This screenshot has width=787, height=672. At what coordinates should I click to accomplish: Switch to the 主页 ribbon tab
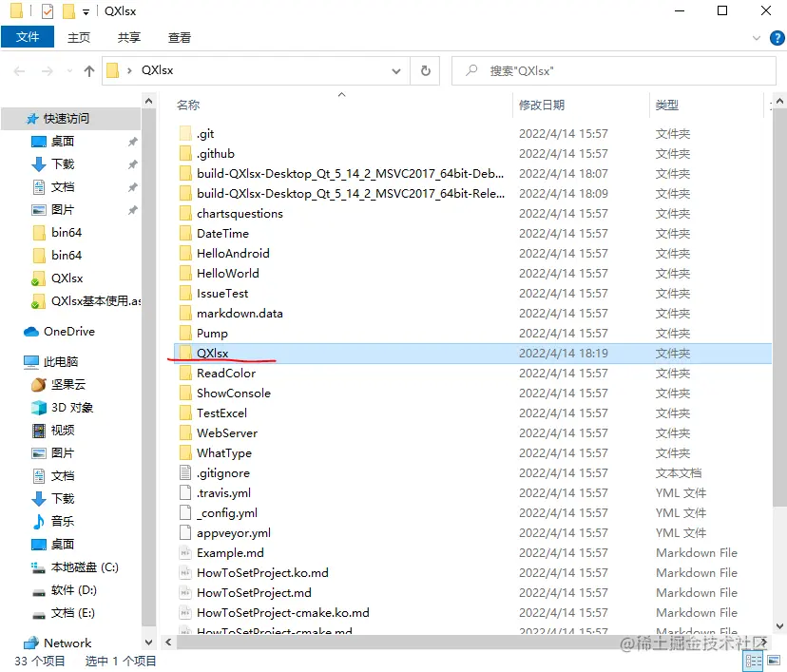click(x=79, y=37)
